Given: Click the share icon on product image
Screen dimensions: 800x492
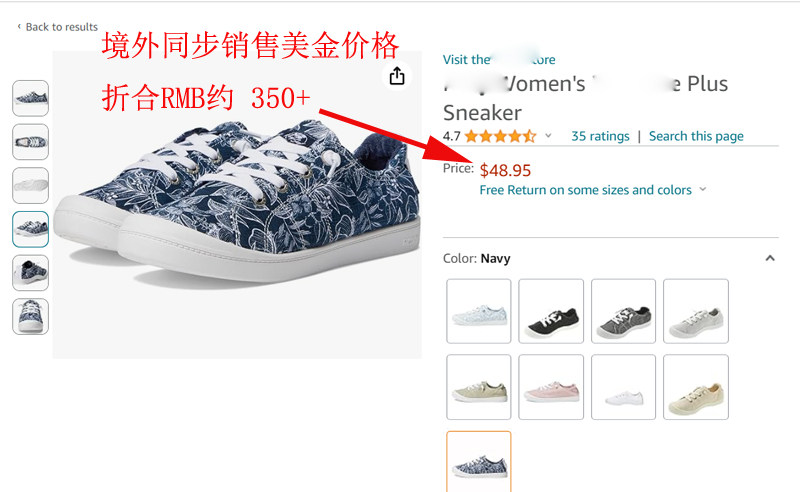Looking at the screenshot, I should click(x=397, y=77).
